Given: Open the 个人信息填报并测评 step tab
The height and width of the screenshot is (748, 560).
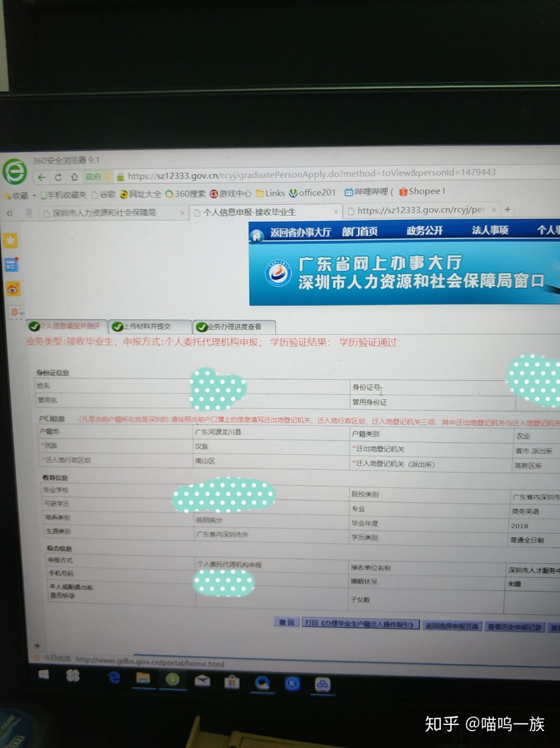Looking at the screenshot, I should (x=66, y=326).
